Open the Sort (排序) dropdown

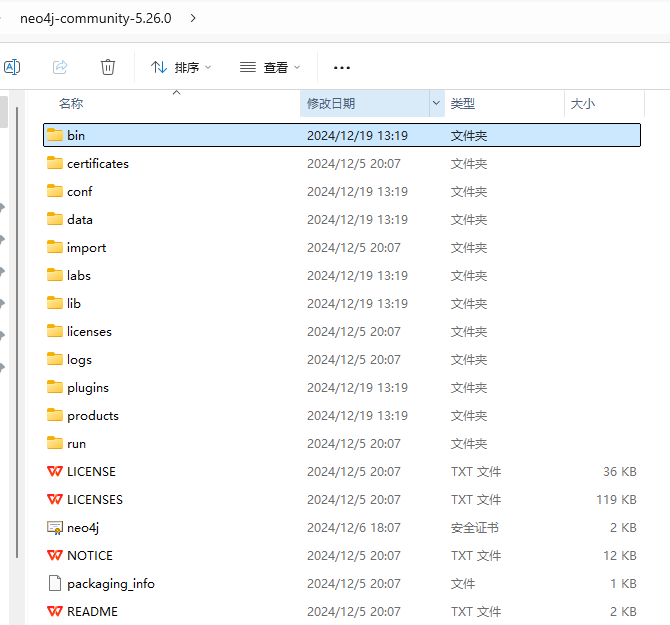pos(181,67)
